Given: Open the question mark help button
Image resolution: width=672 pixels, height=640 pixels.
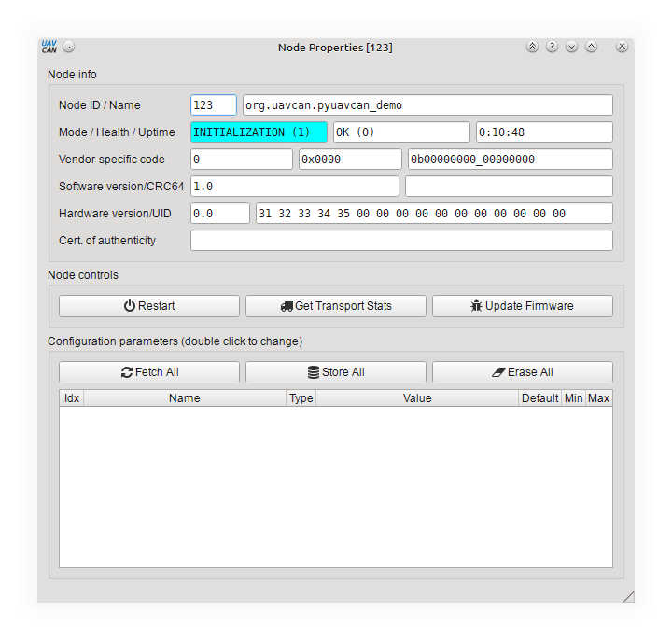Looking at the screenshot, I should pos(552,47).
